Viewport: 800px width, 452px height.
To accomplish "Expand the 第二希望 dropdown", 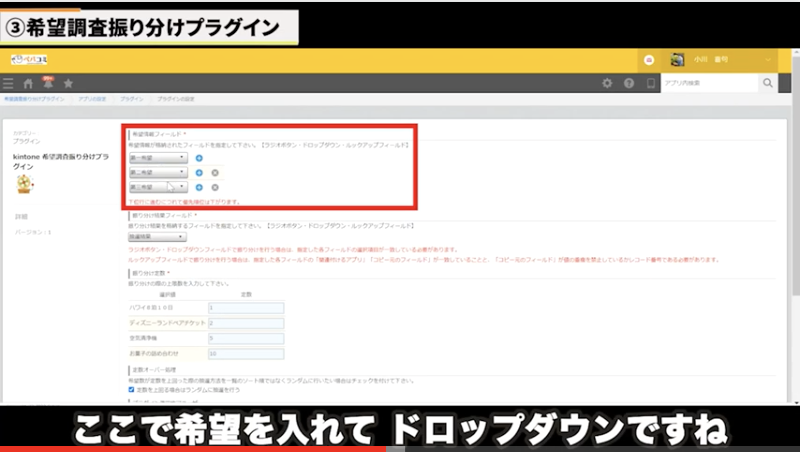I will click(x=157, y=172).
